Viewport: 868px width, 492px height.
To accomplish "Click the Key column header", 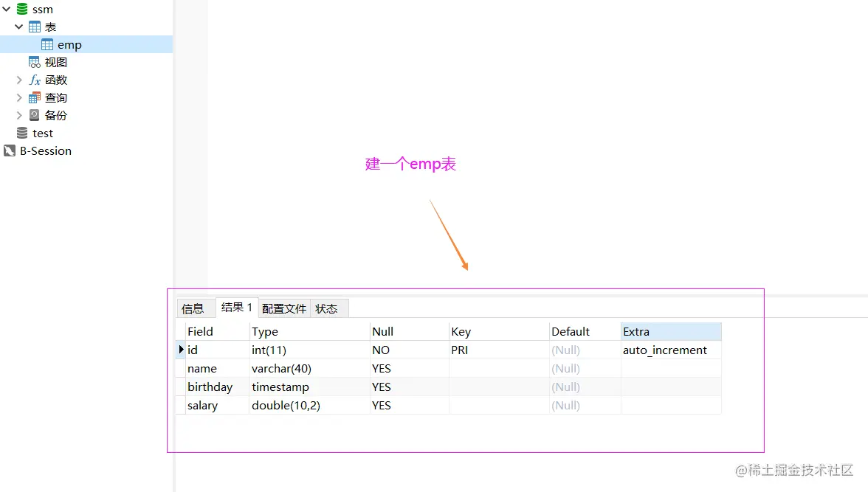I will [499, 331].
